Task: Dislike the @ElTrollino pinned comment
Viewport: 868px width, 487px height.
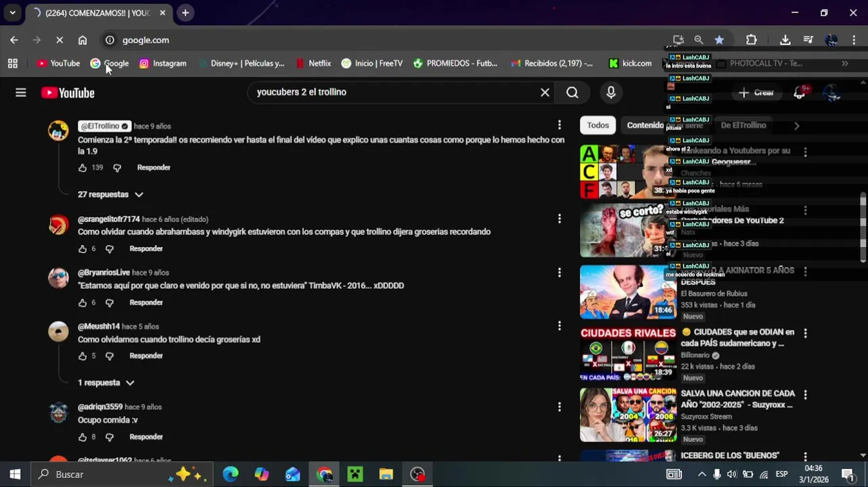Action: 117,168
